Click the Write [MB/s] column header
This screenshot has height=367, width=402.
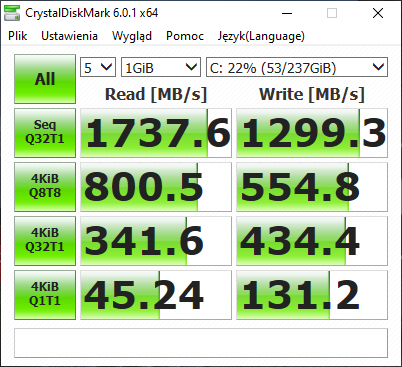point(312,94)
